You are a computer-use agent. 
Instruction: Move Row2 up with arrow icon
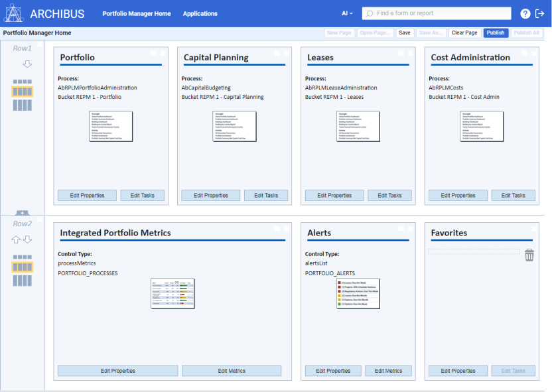(17, 239)
